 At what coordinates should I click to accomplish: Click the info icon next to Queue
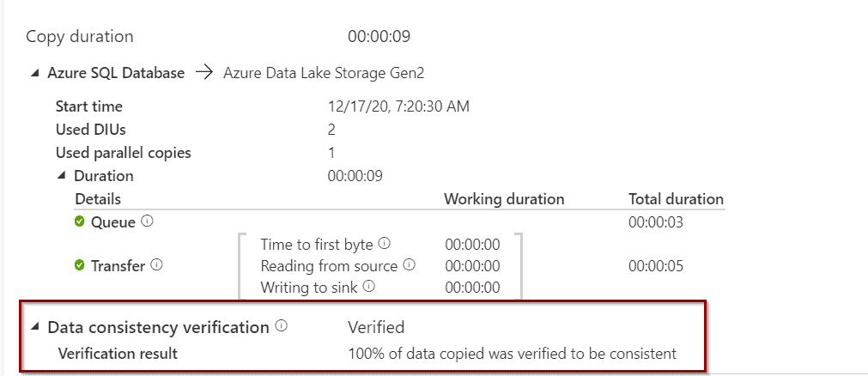pos(147,221)
